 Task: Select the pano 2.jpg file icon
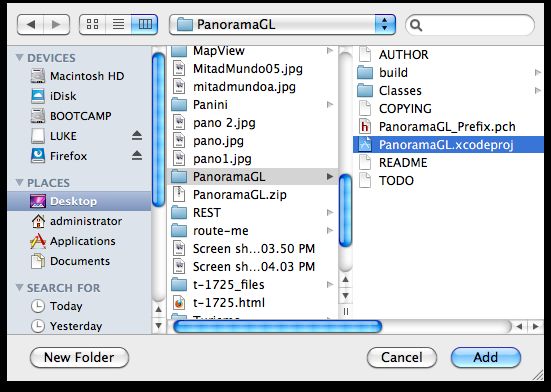pyautogui.click(x=179, y=123)
